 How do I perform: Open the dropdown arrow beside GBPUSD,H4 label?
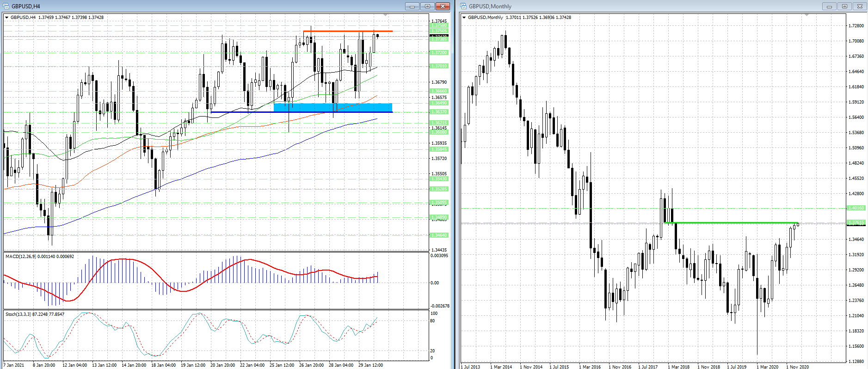click(x=7, y=18)
